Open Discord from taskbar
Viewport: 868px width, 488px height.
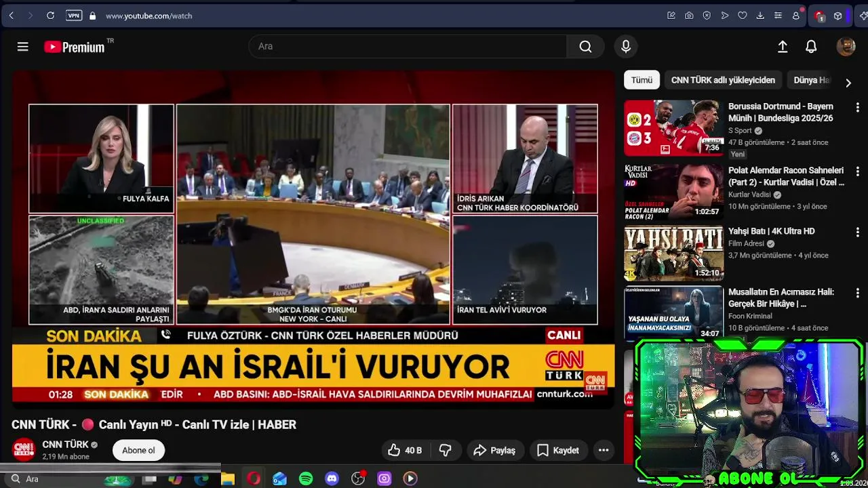click(x=332, y=479)
